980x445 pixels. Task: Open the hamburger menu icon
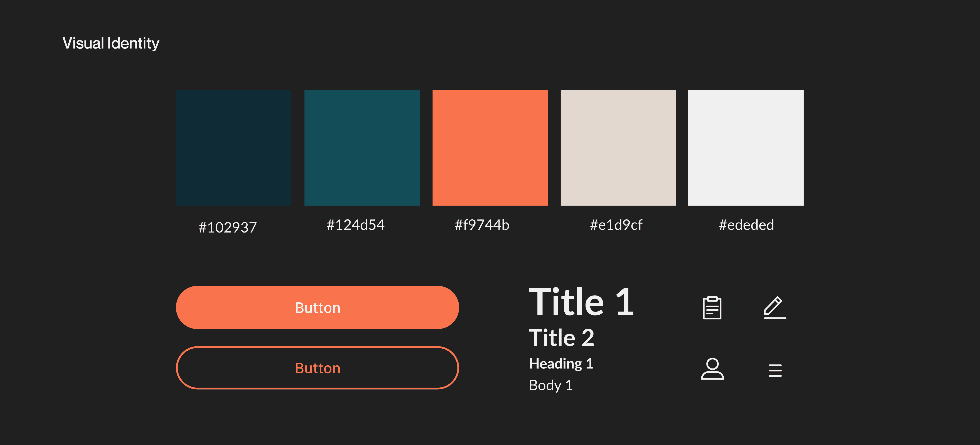[x=775, y=370]
